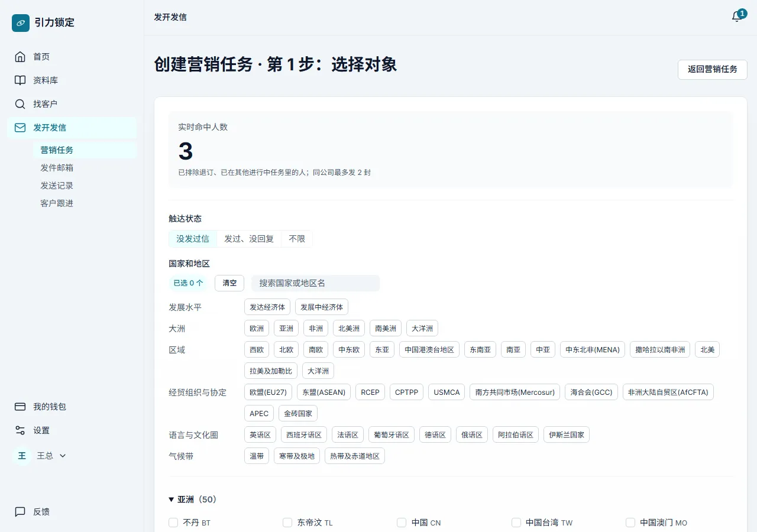The image size is (757, 532).
Task: Click the 王 user avatar
Action: tap(22, 456)
